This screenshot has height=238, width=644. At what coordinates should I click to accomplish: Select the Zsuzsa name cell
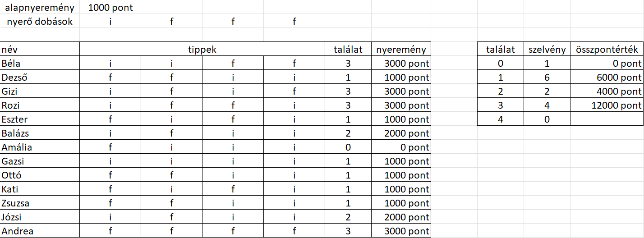point(40,203)
